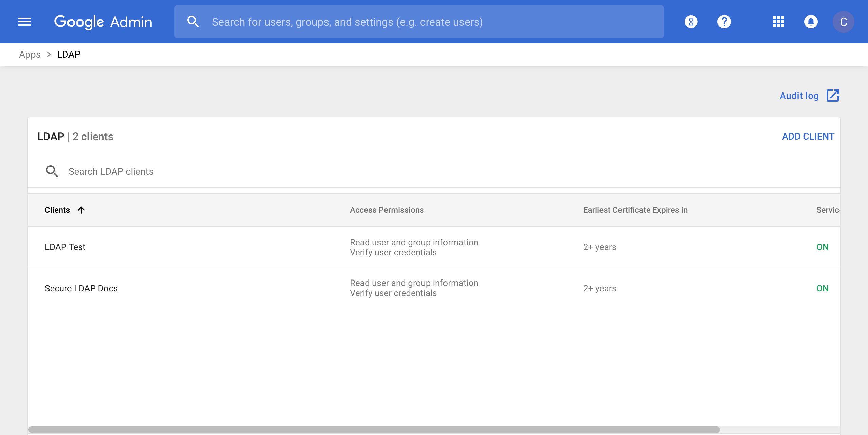Open the account avatar C
868x435 pixels.
[x=843, y=22]
